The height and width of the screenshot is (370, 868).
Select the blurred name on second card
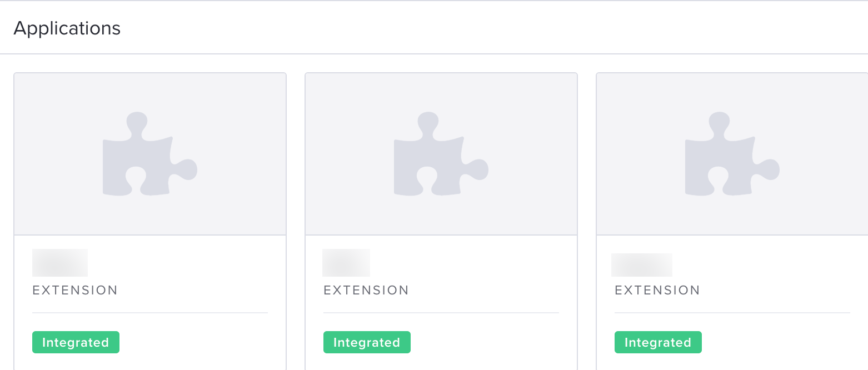point(346,263)
